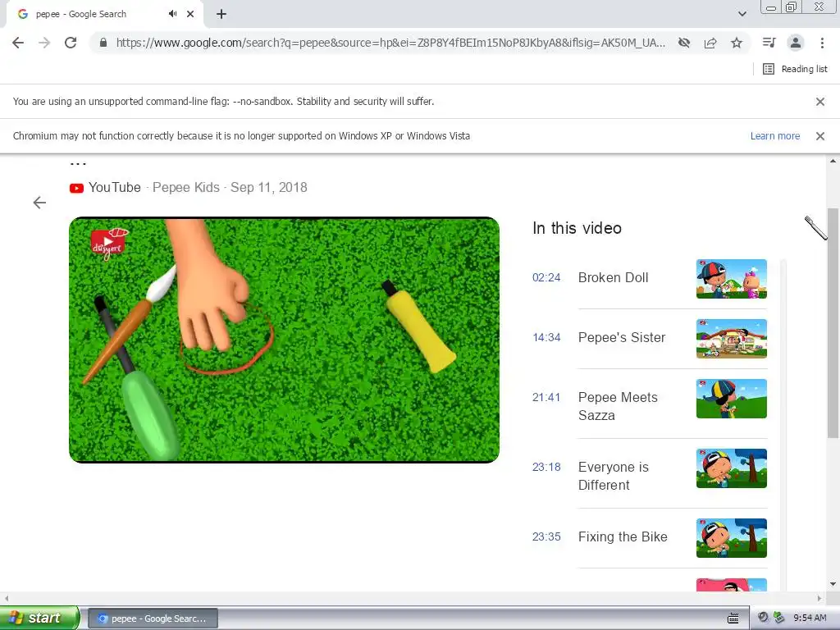Click the scrollbar down arrow
Viewport: 840px width, 630px height.
coord(833,584)
